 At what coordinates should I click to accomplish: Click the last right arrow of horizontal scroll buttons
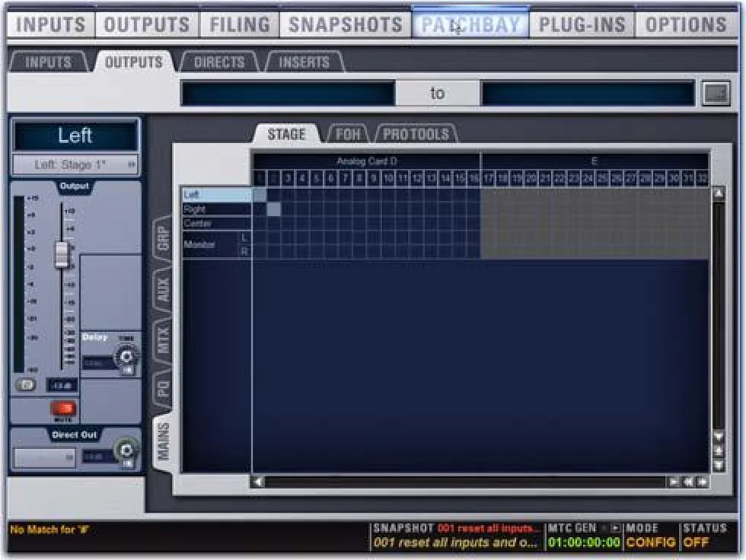coord(702,482)
